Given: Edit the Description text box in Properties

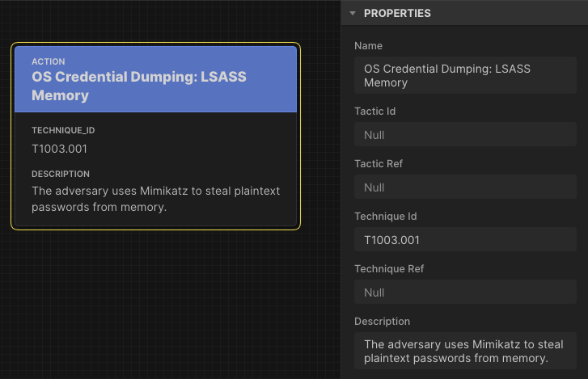Looking at the screenshot, I should (465, 351).
